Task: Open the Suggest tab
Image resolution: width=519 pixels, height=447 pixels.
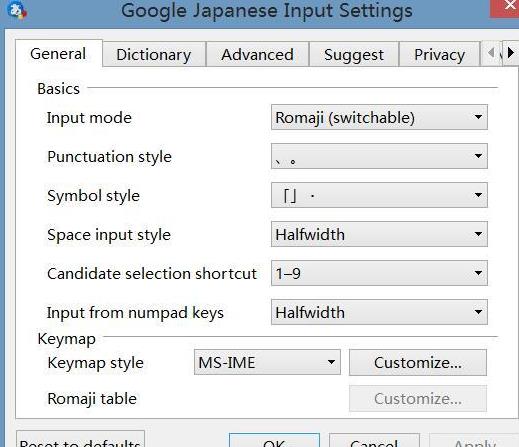Action: 354,55
